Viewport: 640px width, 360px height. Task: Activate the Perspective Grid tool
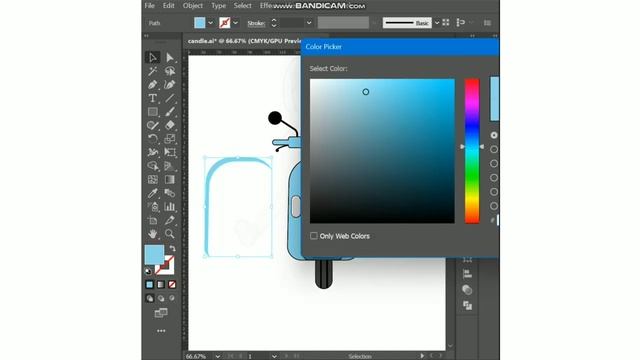click(170, 166)
